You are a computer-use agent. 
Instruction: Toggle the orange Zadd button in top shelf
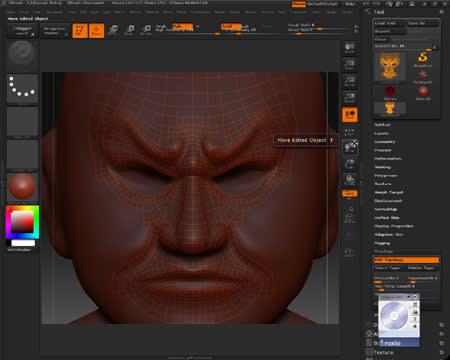pos(231,26)
